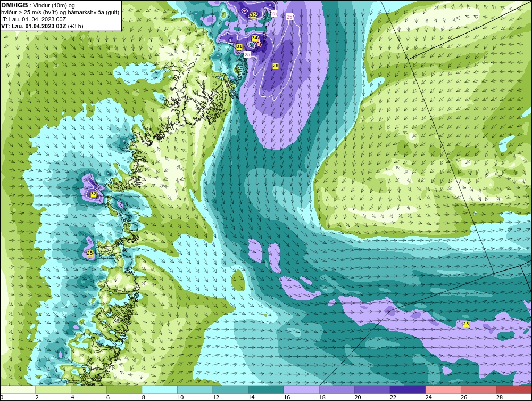
Task: Click the yellow 28 gust label in purple area
Action: 276,66
